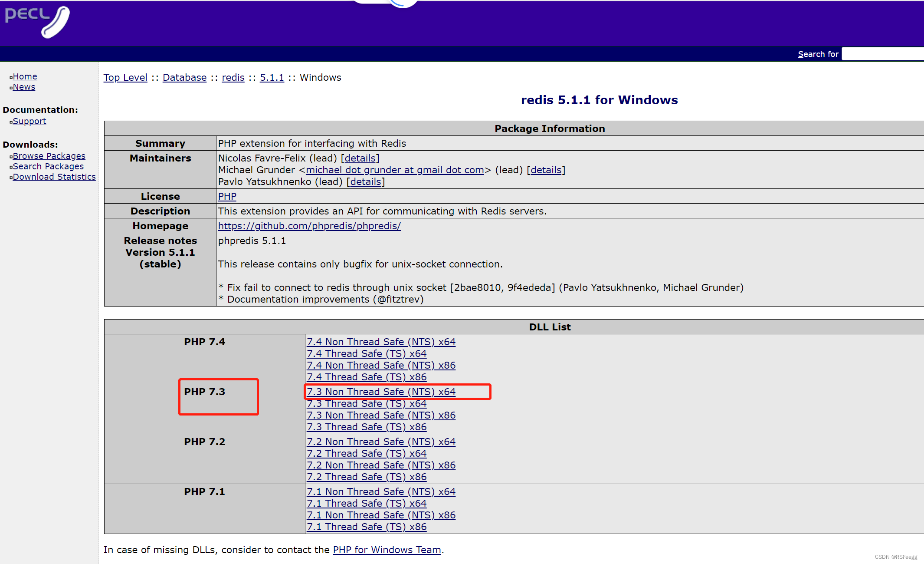Open PHP for Windows Team link
This screenshot has width=924, height=564.
coord(387,550)
